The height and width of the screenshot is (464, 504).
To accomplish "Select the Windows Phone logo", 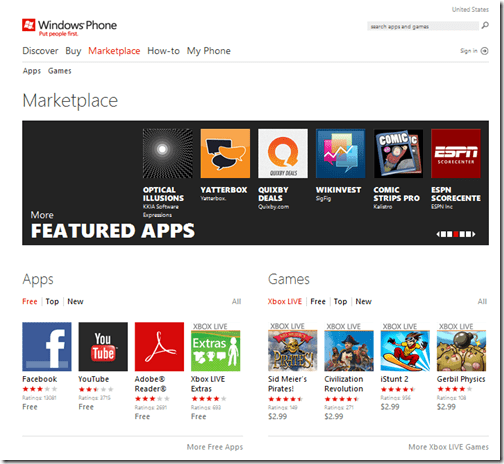I will 70,27.
